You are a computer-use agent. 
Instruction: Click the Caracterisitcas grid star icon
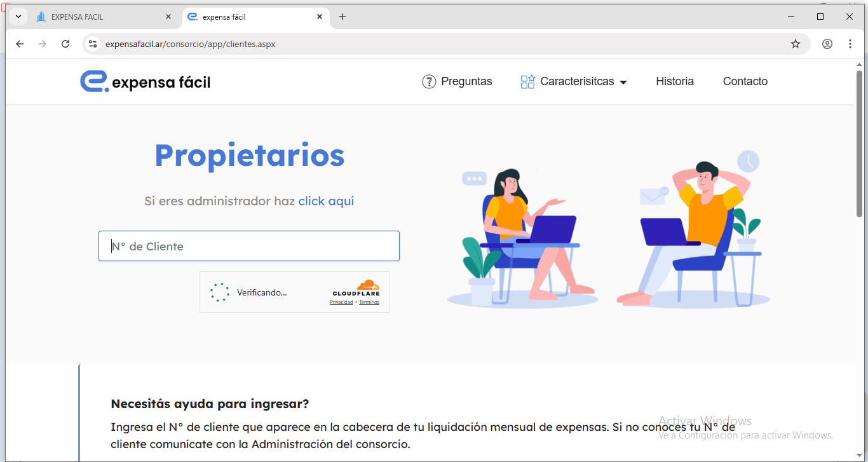[x=527, y=81]
